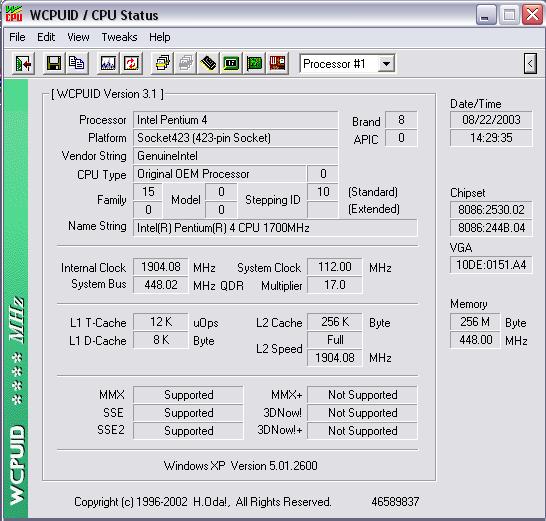Click the System Clock value 112.00
The height and width of the screenshot is (521, 546).
click(x=335, y=267)
